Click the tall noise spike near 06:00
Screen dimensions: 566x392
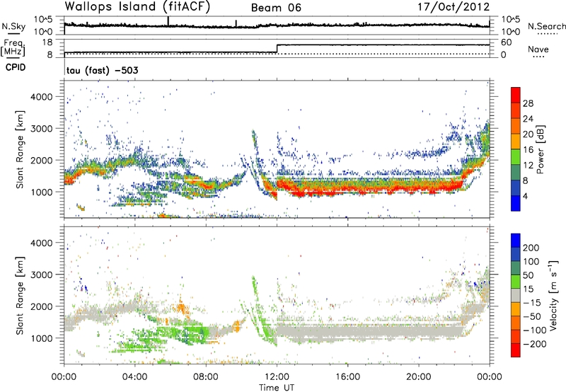(x=168, y=21)
